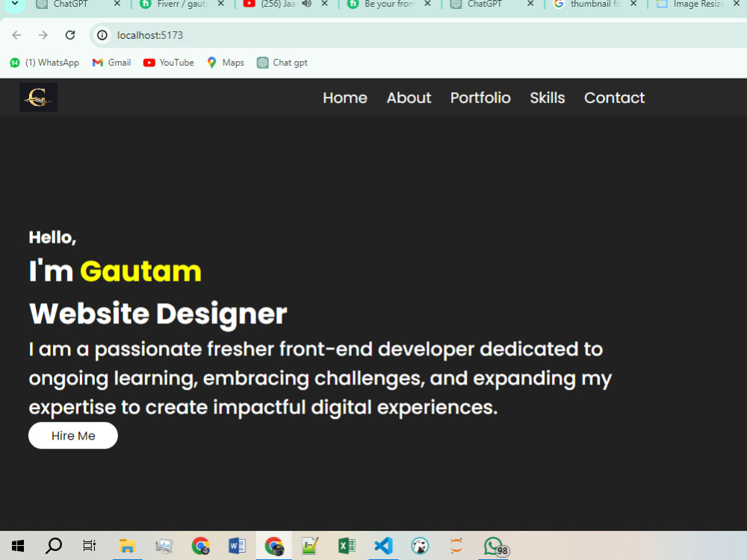
Task: Reload the localhost page
Action: [x=70, y=35]
